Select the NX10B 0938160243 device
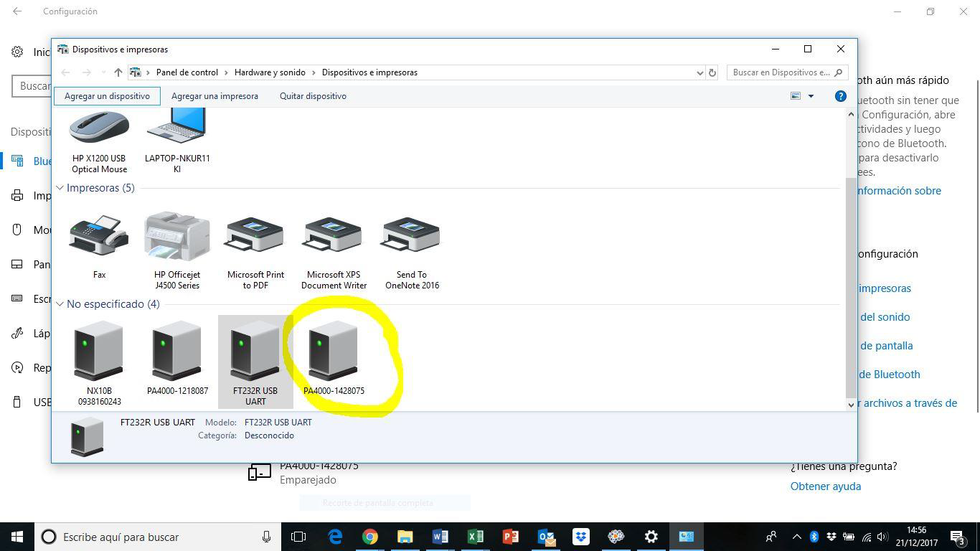 (x=99, y=363)
